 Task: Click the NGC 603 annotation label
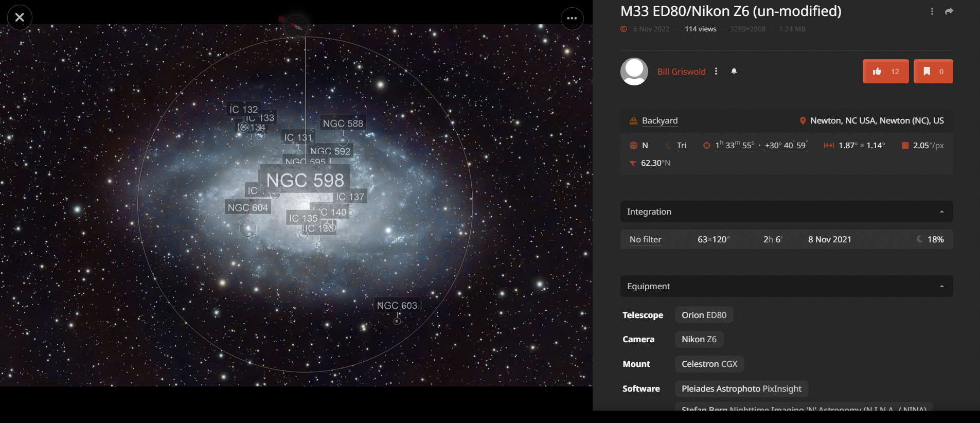tap(397, 305)
